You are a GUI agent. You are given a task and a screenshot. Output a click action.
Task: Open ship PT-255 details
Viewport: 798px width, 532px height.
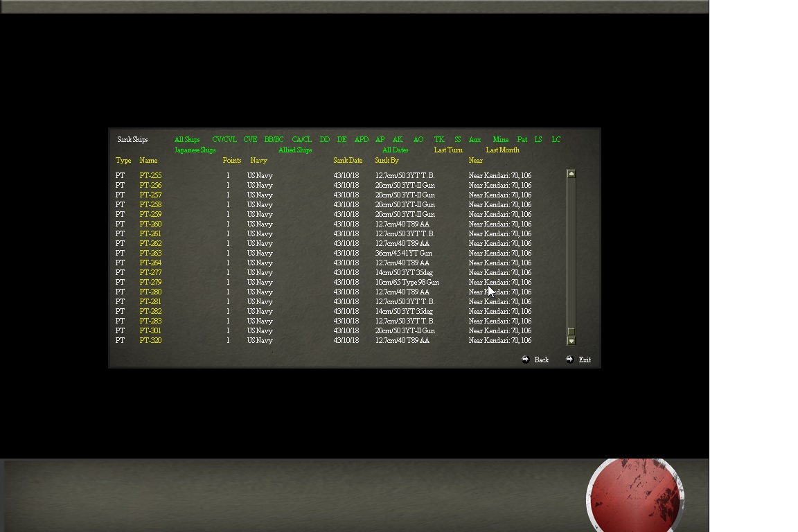150,176
